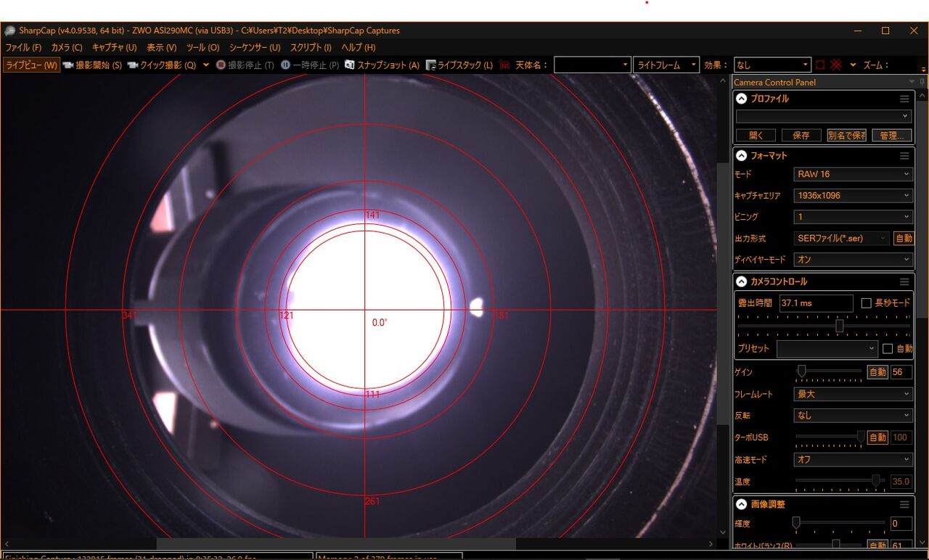Click the ゲイン value field showing 56
Viewport: 929px width, 560px height.
901,372
